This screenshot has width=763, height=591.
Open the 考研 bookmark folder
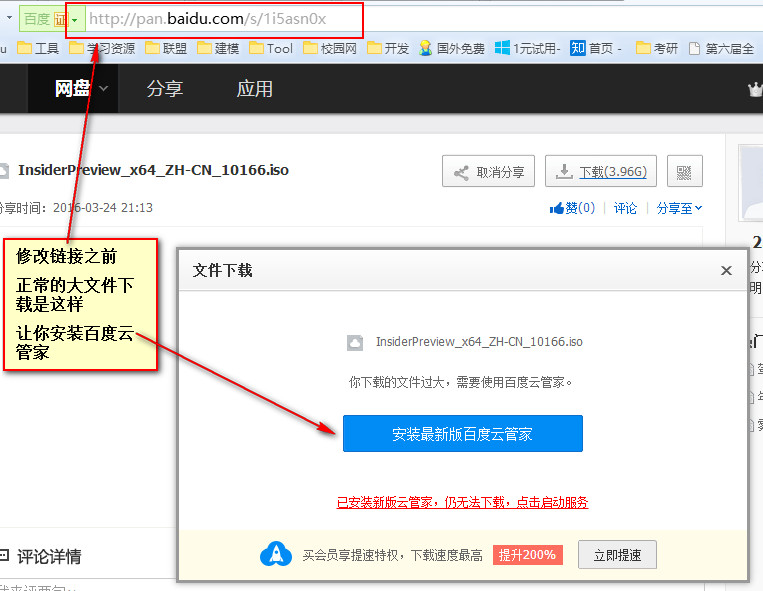point(657,48)
